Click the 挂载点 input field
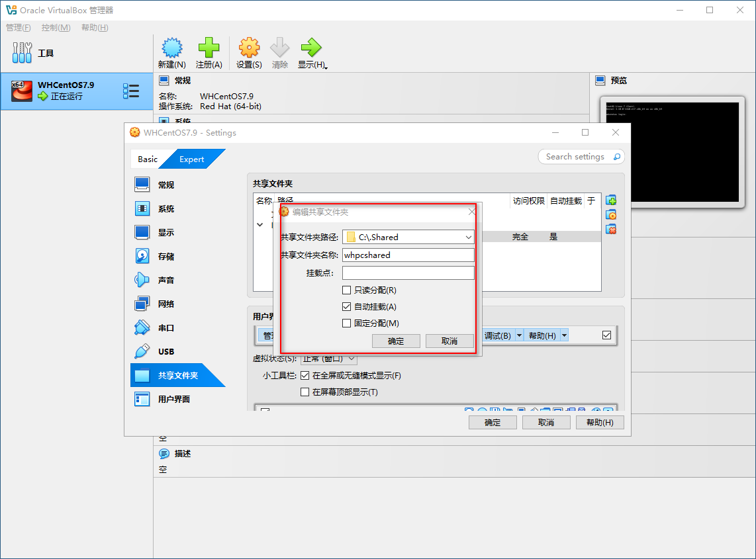Viewport: 756px width, 559px height. click(x=408, y=273)
